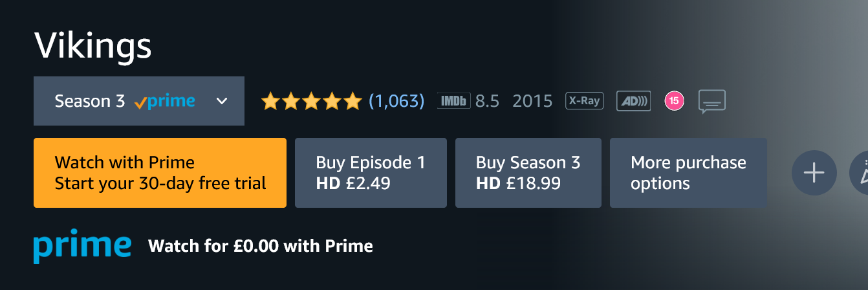The image size is (868, 290).
Task: Buy Season 3 in HD for £18.99
Action: (x=528, y=173)
